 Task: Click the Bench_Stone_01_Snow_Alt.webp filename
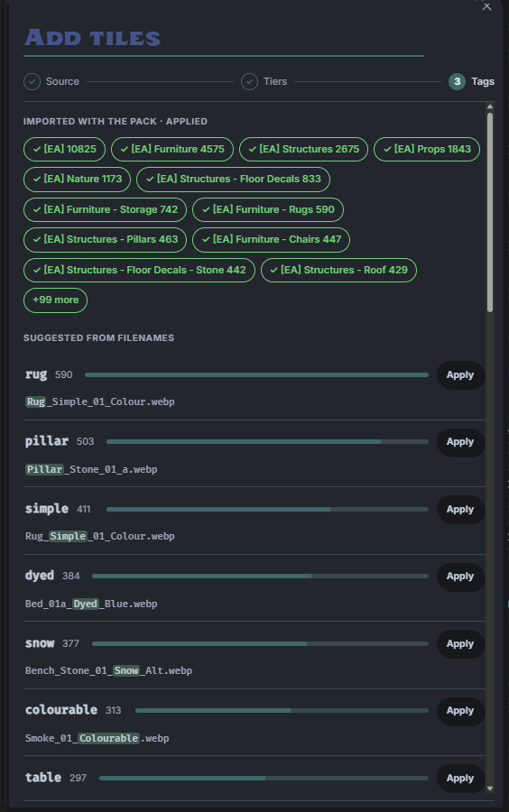108,670
